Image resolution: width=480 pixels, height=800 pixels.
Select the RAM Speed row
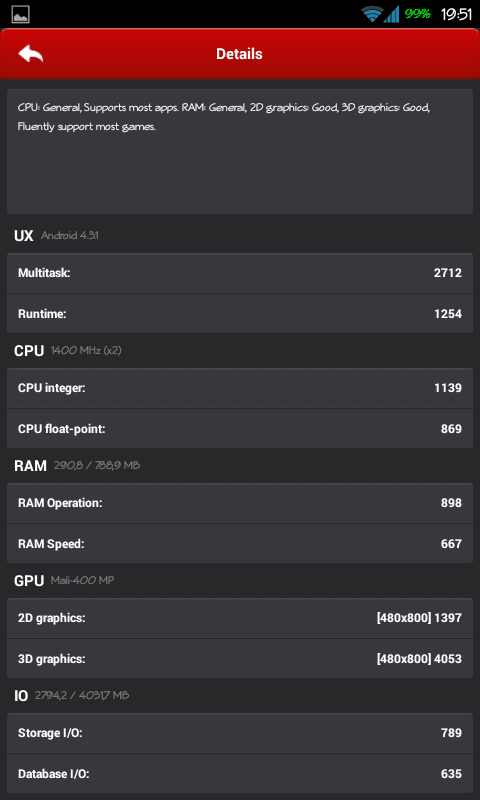click(240, 544)
